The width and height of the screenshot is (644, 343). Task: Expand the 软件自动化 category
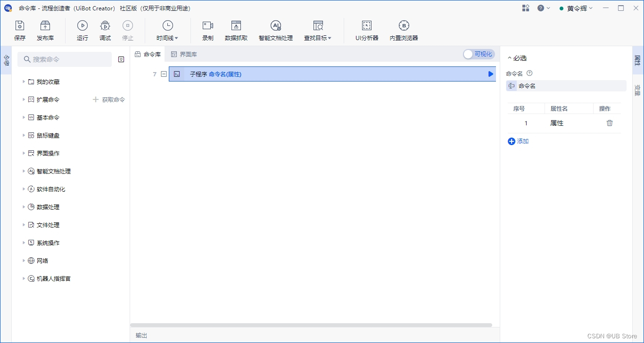[x=24, y=189]
